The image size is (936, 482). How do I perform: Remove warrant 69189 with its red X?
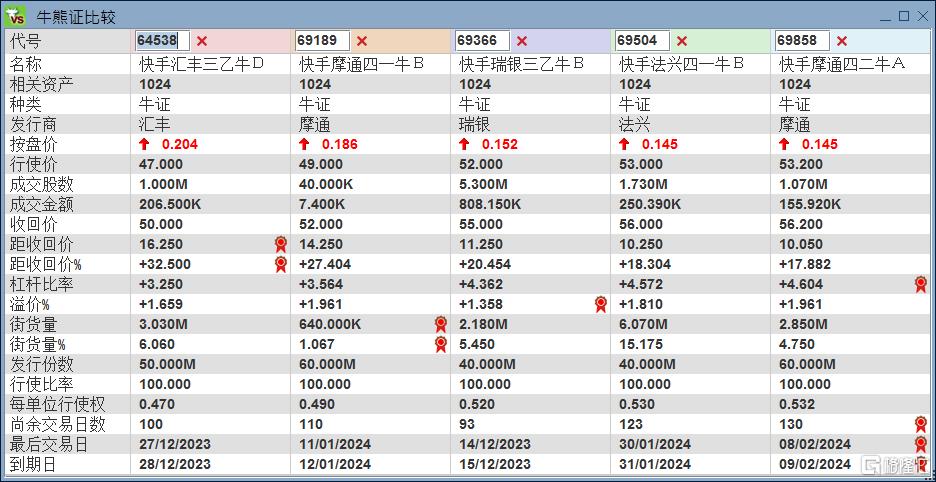(362, 41)
